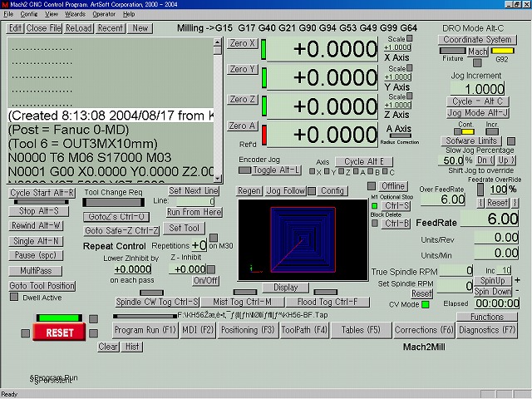The image size is (532, 399).
Task: Click the Stop Alt-S button
Action: click(39, 211)
